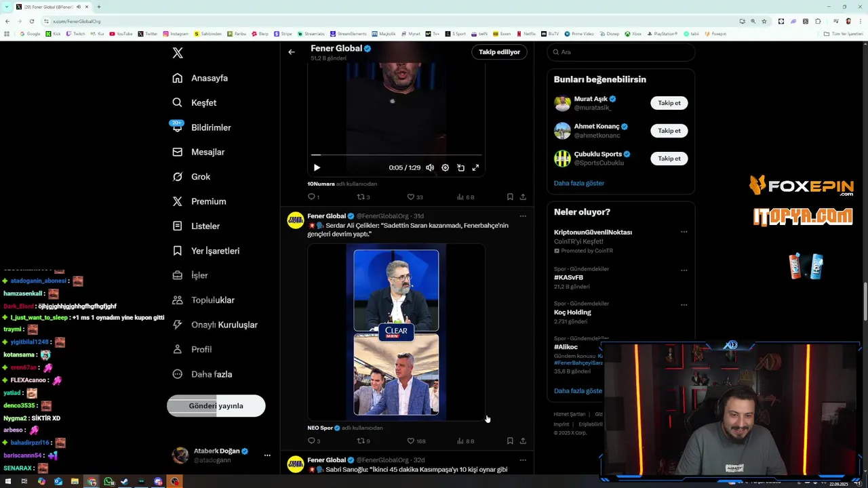The height and width of the screenshot is (488, 868).
Task: Open options for Koç Holding trend
Action: [x=684, y=304]
